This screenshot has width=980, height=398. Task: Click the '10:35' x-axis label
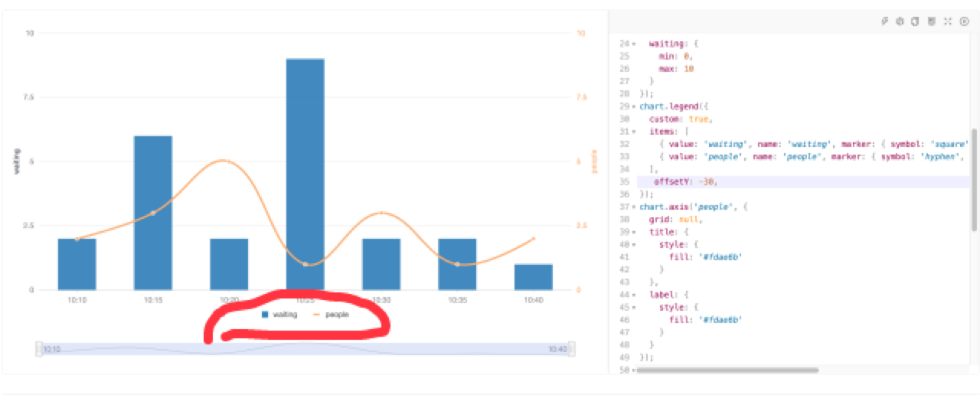(x=457, y=301)
